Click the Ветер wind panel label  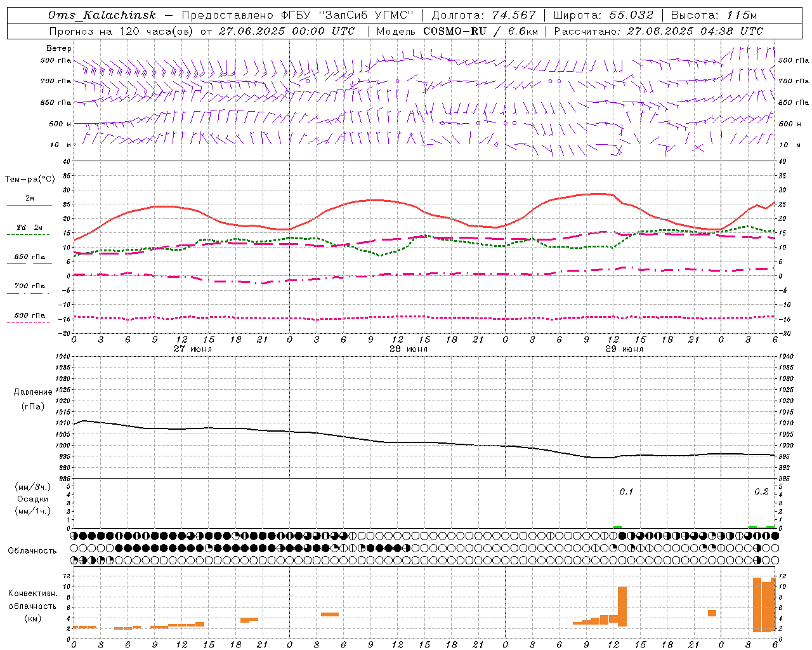point(58,48)
